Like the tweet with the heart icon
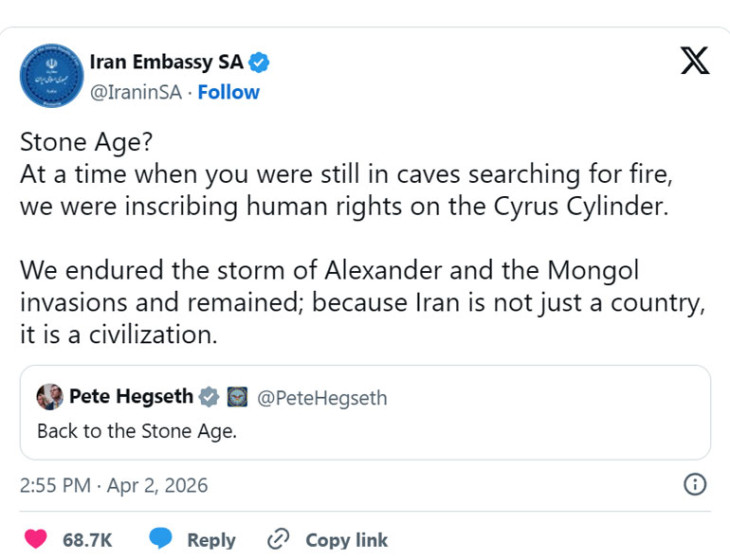 (x=36, y=540)
